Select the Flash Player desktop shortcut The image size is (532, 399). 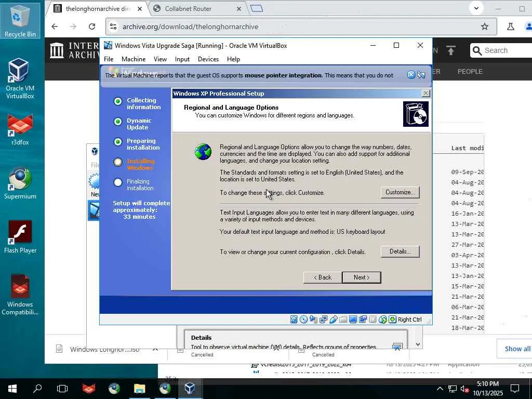pyautogui.click(x=20, y=237)
